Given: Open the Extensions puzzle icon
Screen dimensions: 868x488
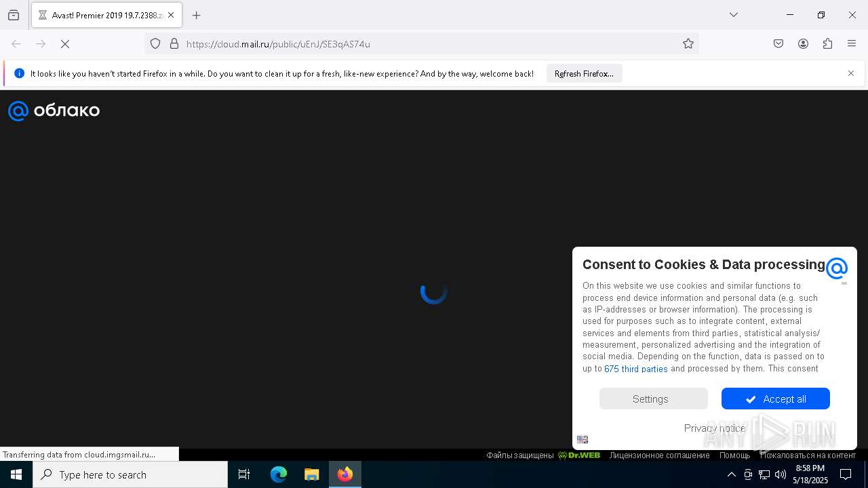Looking at the screenshot, I should pyautogui.click(x=827, y=44).
